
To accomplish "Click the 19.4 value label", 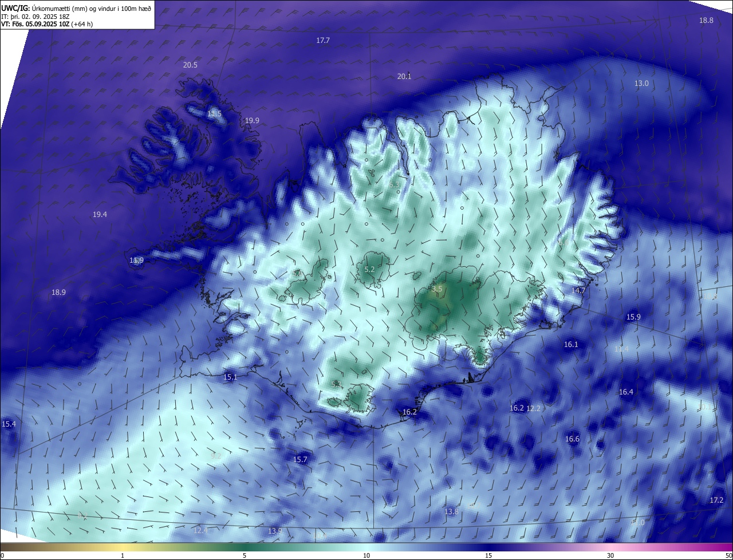I will pyautogui.click(x=100, y=215).
